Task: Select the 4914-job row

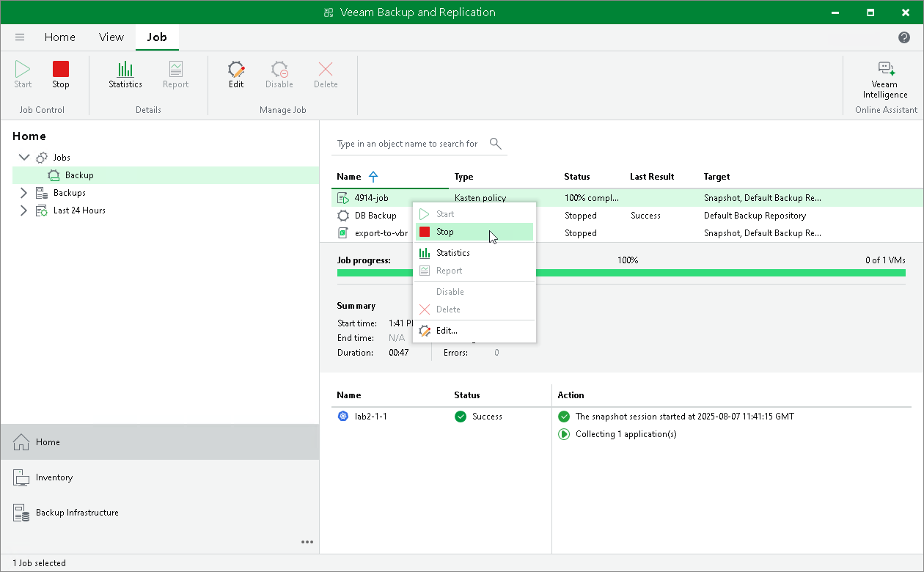Action: (x=627, y=198)
